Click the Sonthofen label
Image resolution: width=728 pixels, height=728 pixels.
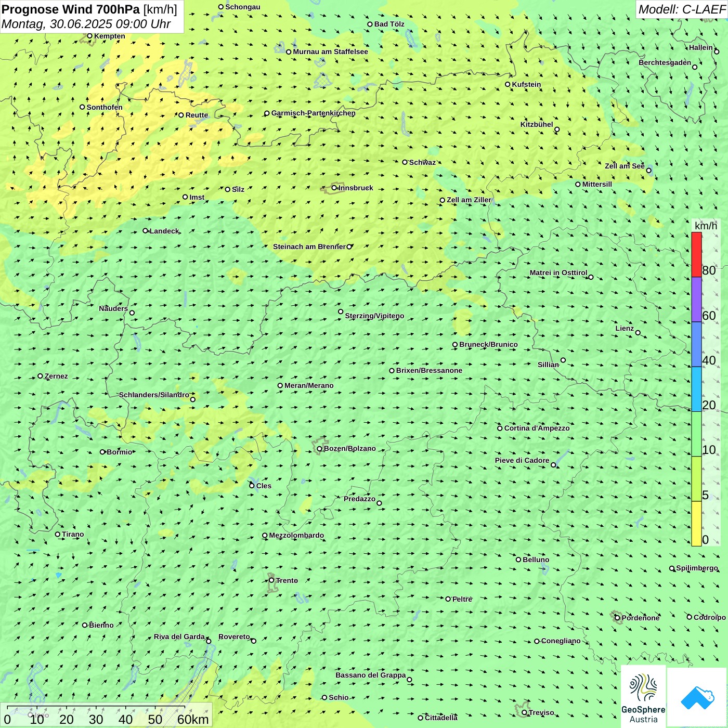[x=105, y=107]
